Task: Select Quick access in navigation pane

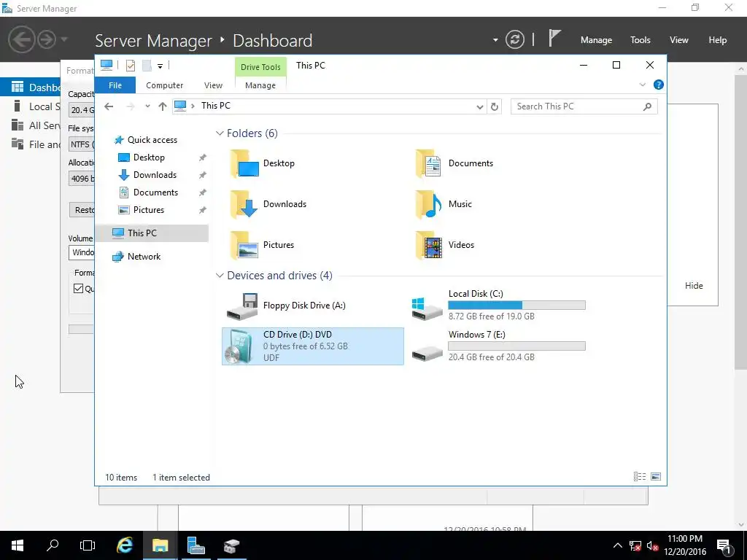Action: (x=152, y=140)
